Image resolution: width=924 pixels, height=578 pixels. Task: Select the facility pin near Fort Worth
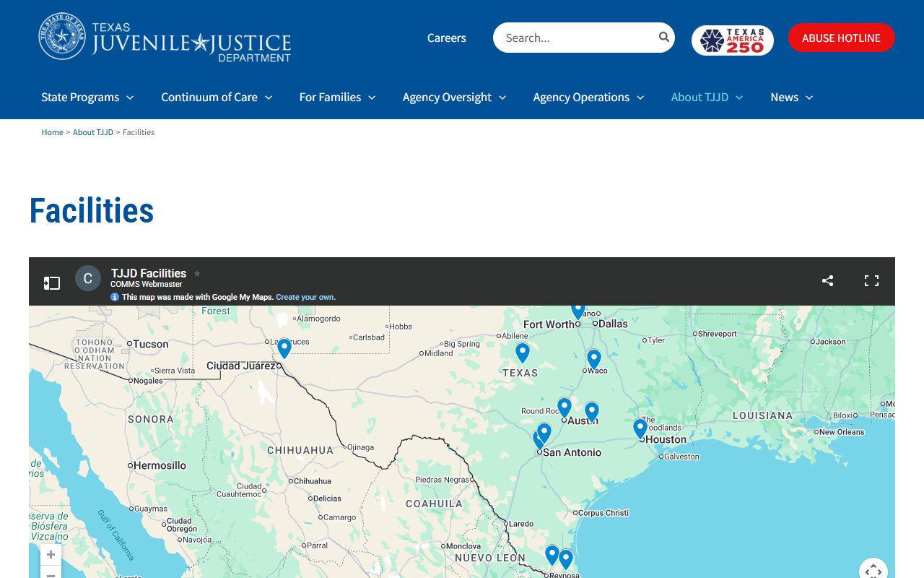tap(577, 311)
